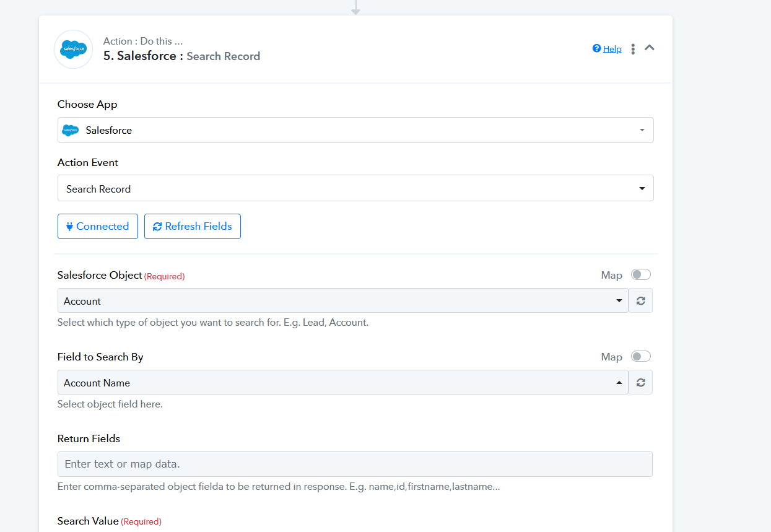This screenshot has width=771, height=532.
Task: Open the Choose App dropdown arrow
Action: pyautogui.click(x=642, y=130)
